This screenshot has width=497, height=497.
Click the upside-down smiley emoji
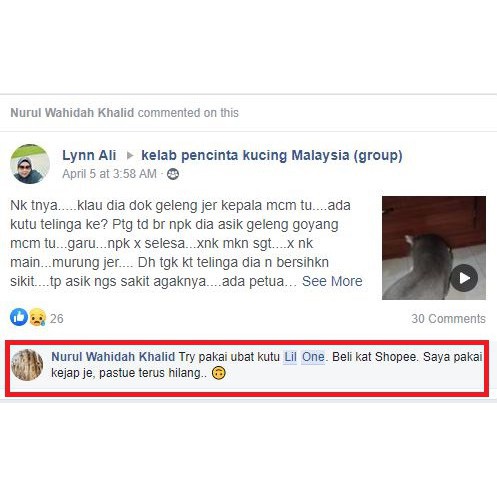click(x=219, y=373)
